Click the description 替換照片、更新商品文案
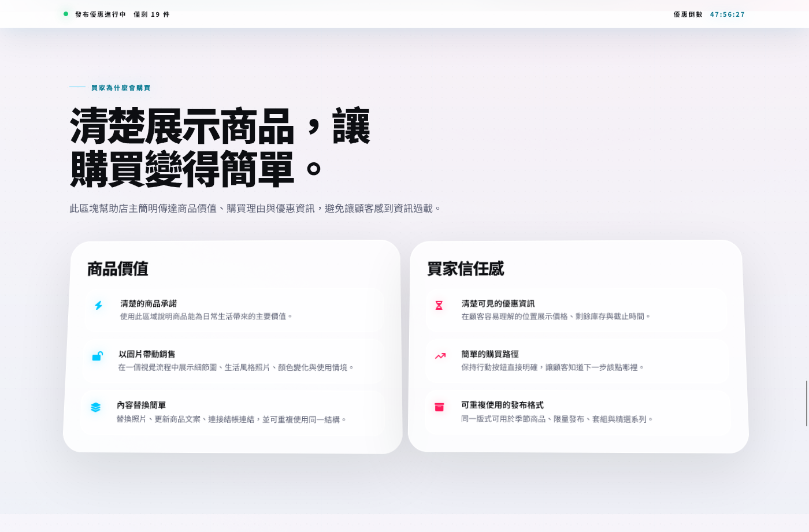This screenshot has width=809, height=532. coord(231,419)
